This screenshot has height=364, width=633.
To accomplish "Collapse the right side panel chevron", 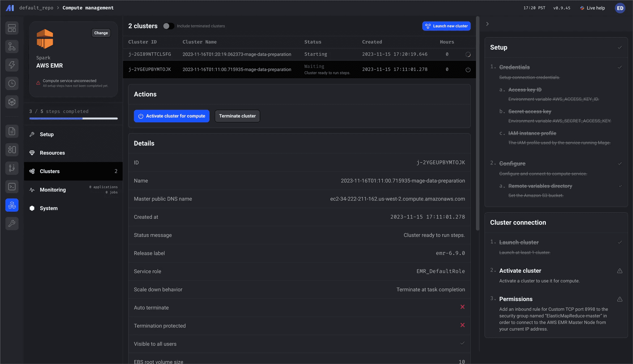I will tap(487, 24).
